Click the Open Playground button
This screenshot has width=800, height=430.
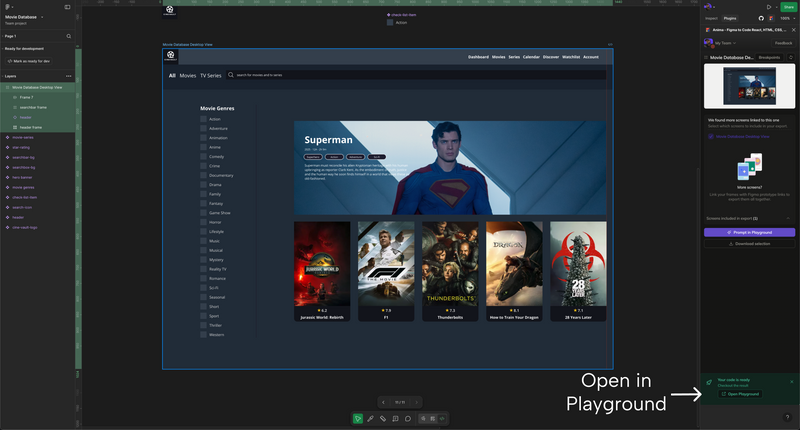tap(740, 394)
